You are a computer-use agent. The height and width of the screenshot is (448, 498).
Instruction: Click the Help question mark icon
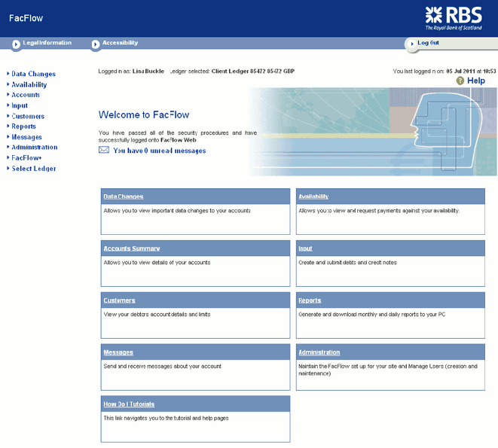click(460, 81)
